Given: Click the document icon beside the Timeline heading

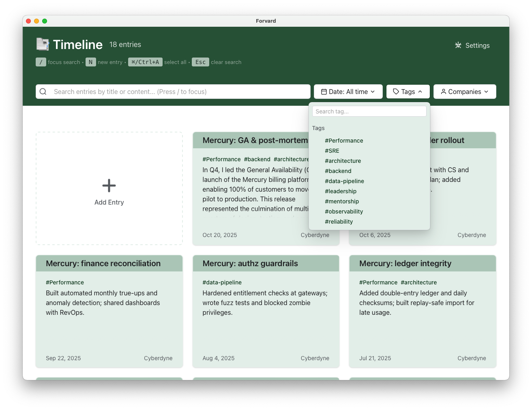Looking at the screenshot, I should coord(43,44).
